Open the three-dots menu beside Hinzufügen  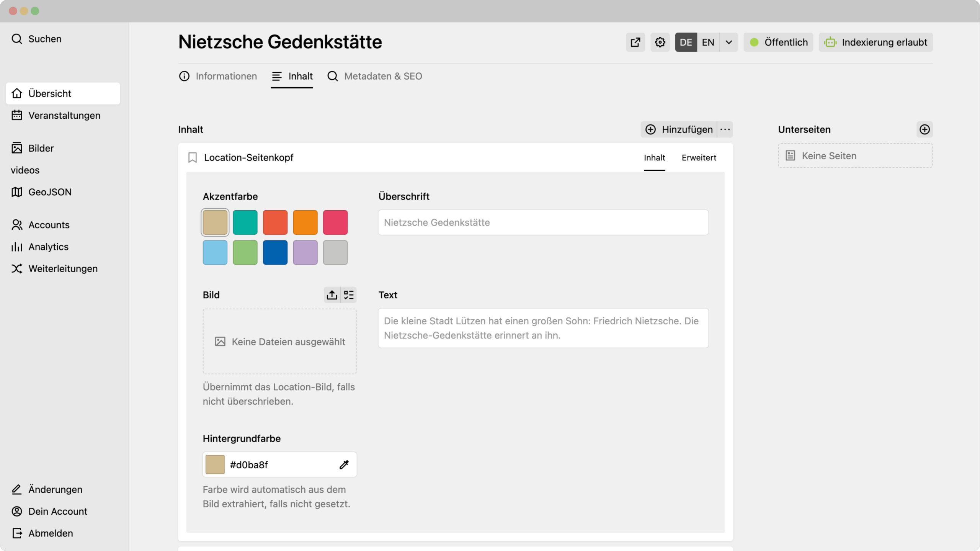coord(725,129)
